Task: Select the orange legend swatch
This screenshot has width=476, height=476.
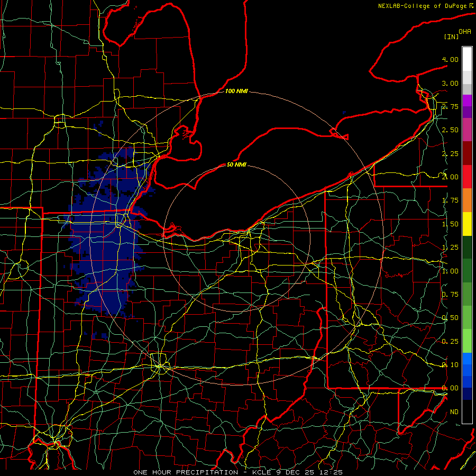Action: tap(467, 200)
